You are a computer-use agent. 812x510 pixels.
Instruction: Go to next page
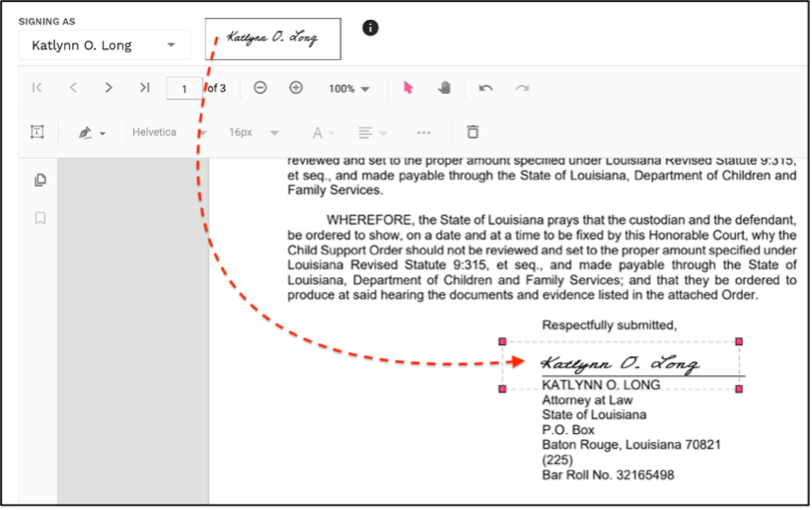pyautogui.click(x=108, y=88)
